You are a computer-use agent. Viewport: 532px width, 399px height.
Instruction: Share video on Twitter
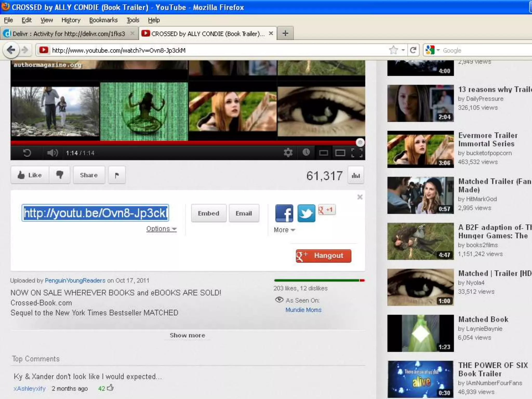click(306, 213)
